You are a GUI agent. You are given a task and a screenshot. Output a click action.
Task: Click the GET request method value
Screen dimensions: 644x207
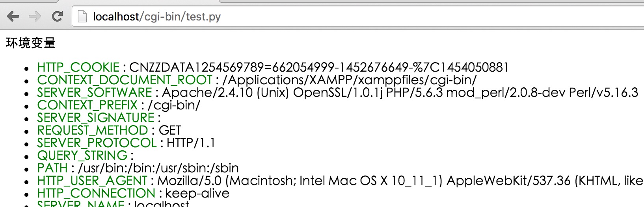coord(170,130)
